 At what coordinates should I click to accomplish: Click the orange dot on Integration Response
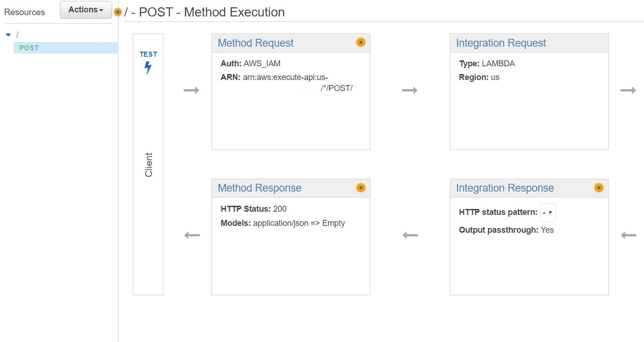(599, 187)
